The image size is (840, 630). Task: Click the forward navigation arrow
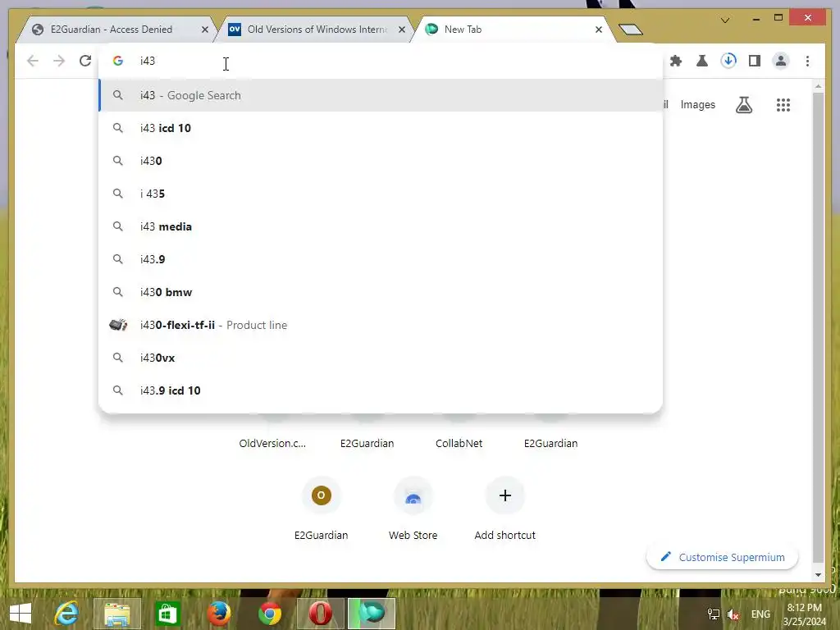[x=59, y=61]
